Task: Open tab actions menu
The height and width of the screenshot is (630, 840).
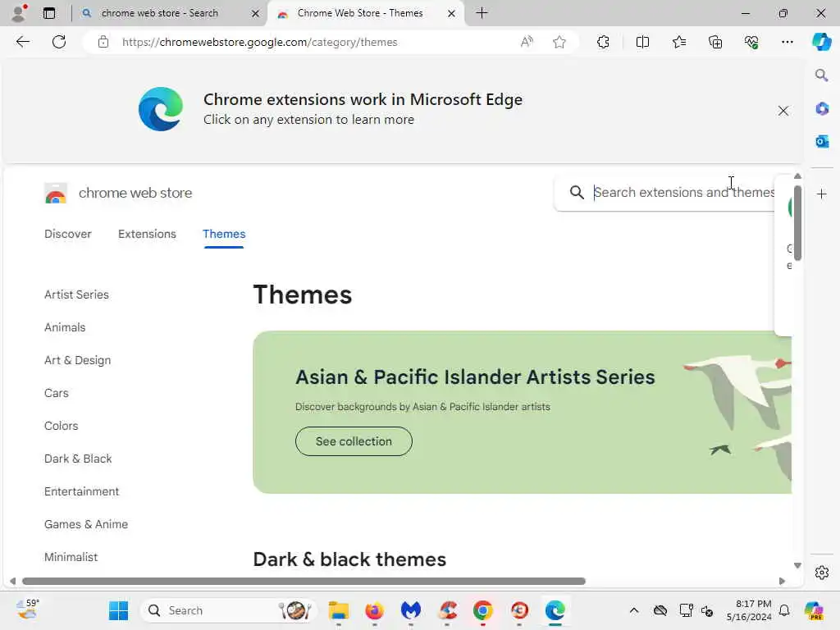Action: pos(49,13)
